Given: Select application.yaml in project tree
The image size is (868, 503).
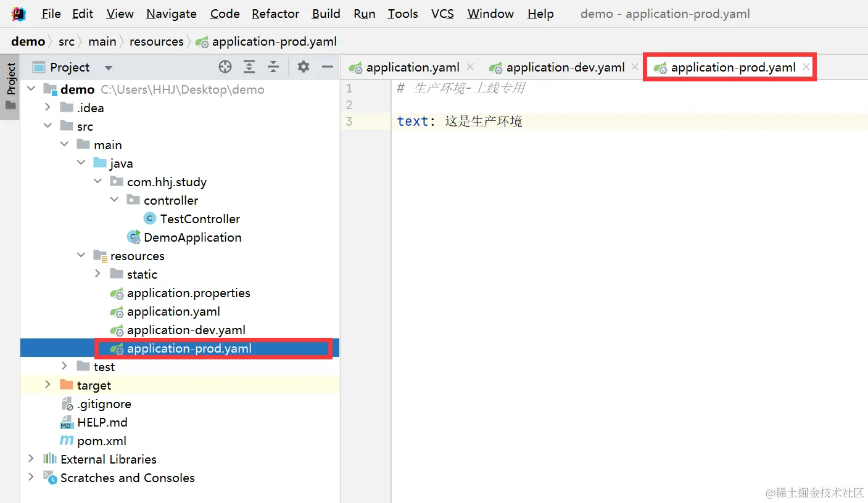Looking at the screenshot, I should (173, 311).
